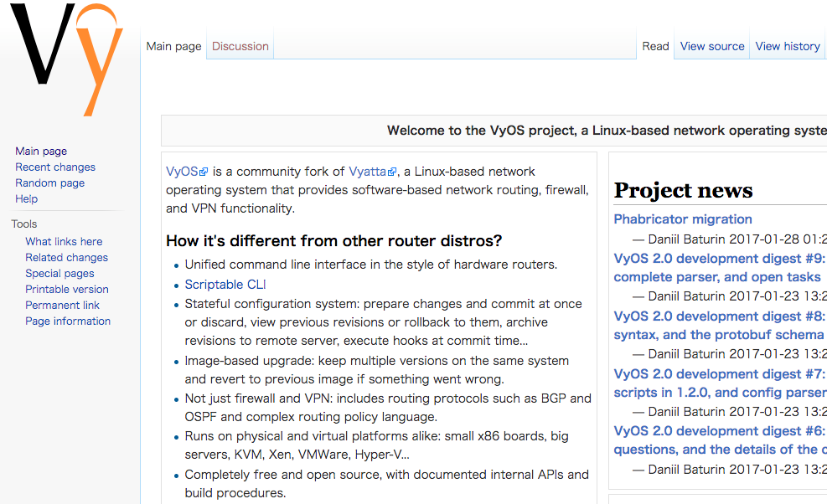827x504 pixels.
Task: Open the Scriptable CLI link
Action: 225,285
